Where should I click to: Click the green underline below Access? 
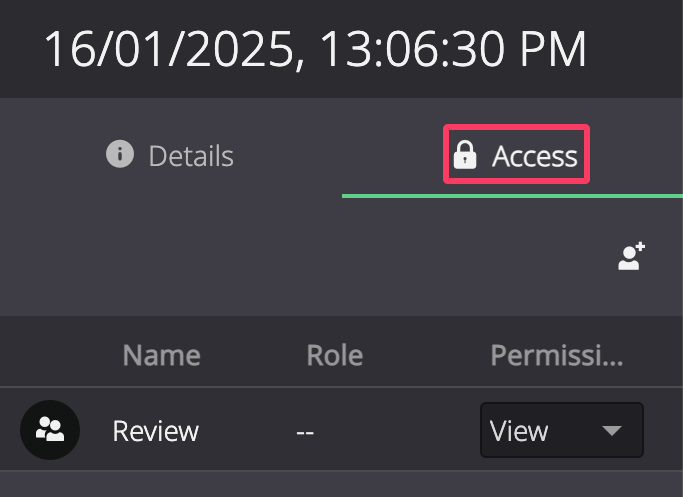point(512,196)
